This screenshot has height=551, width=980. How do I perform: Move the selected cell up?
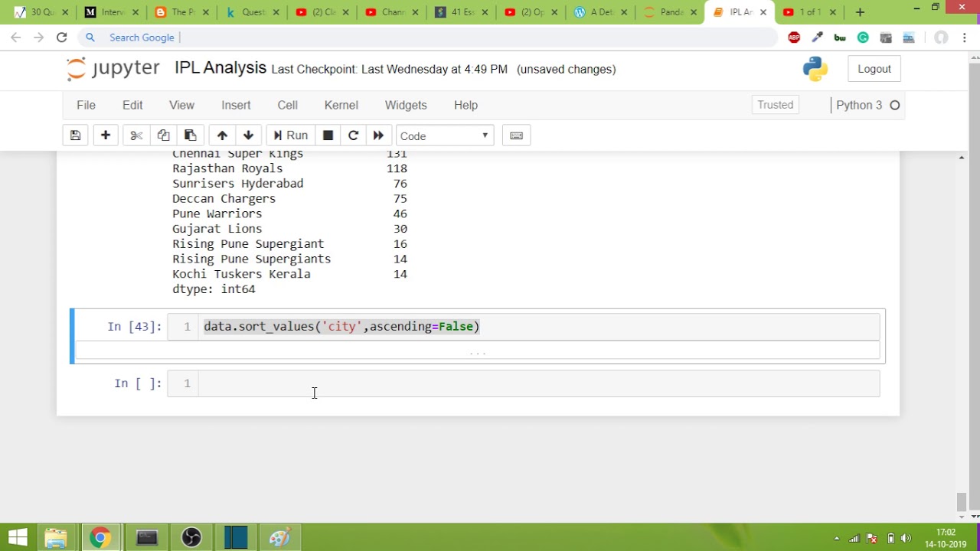click(222, 135)
